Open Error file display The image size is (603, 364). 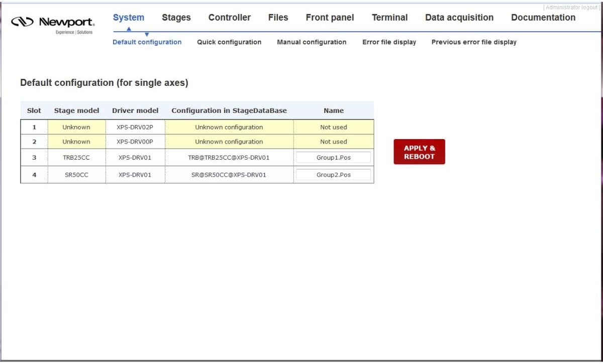(389, 42)
